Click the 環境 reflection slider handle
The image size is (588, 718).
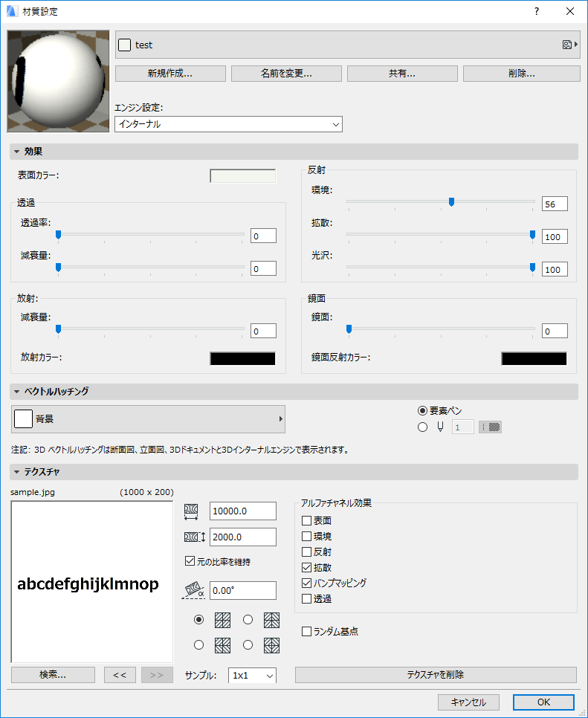451,202
